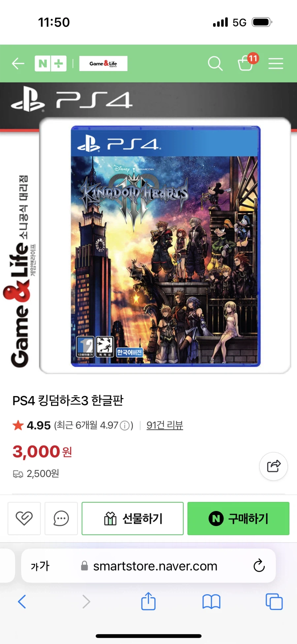Reload the page with refresh icon
297x644 pixels.
pos(259,565)
